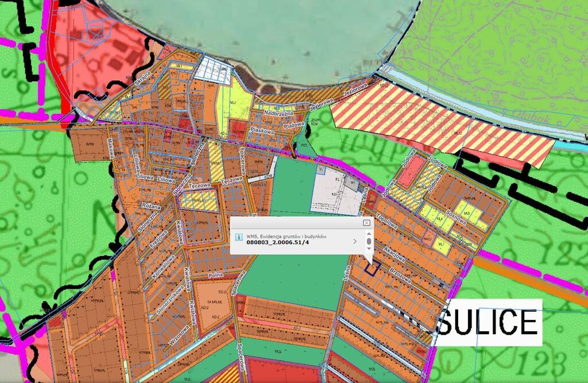The width and height of the screenshot is (588, 383).
Task: Select the Wrzosowa street label
Action: click(179, 335)
